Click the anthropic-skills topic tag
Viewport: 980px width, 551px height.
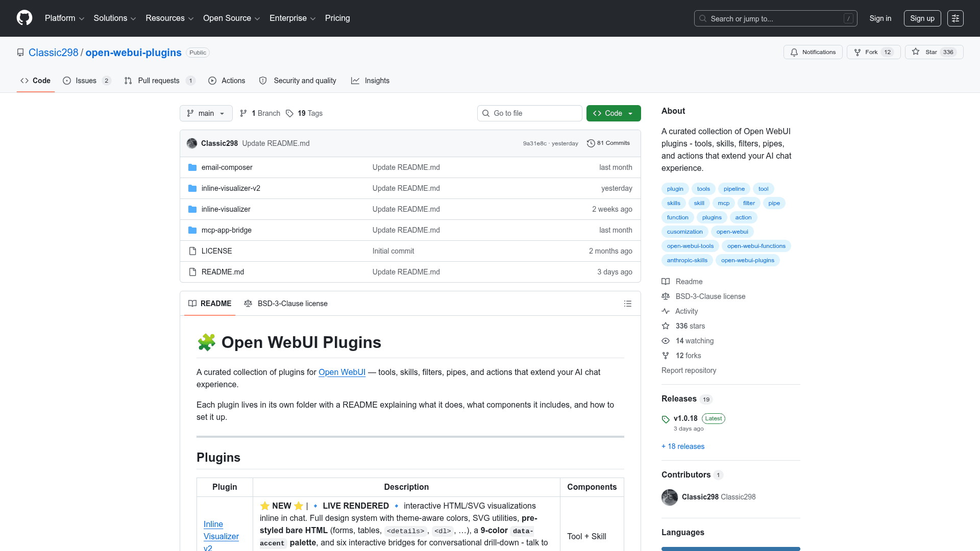pyautogui.click(x=687, y=260)
